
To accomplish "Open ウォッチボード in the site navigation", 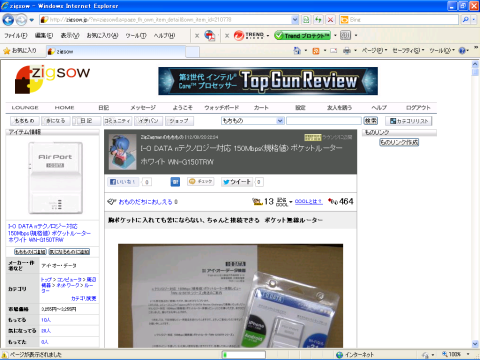I will pyautogui.click(x=221, y=108).
